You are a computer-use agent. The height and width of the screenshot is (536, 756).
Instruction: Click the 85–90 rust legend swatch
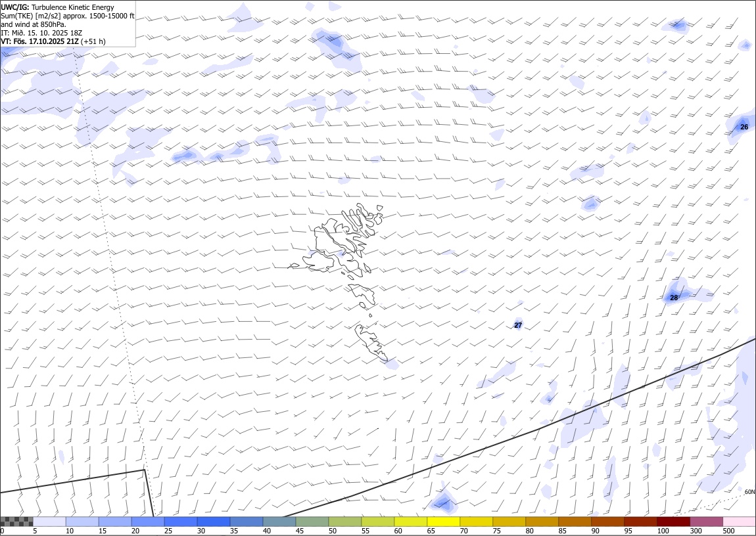[575, 522]
